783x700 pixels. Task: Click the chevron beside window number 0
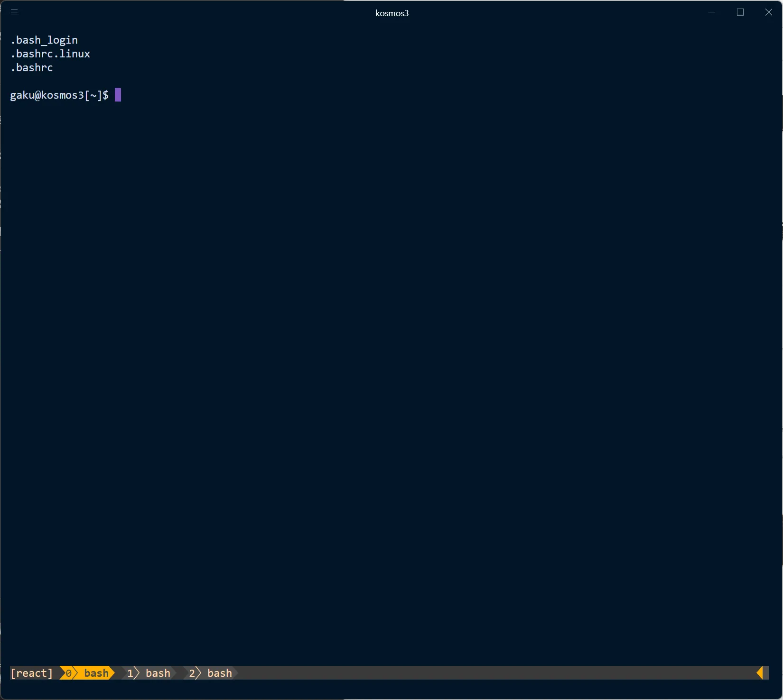click(x=75, y=673)
